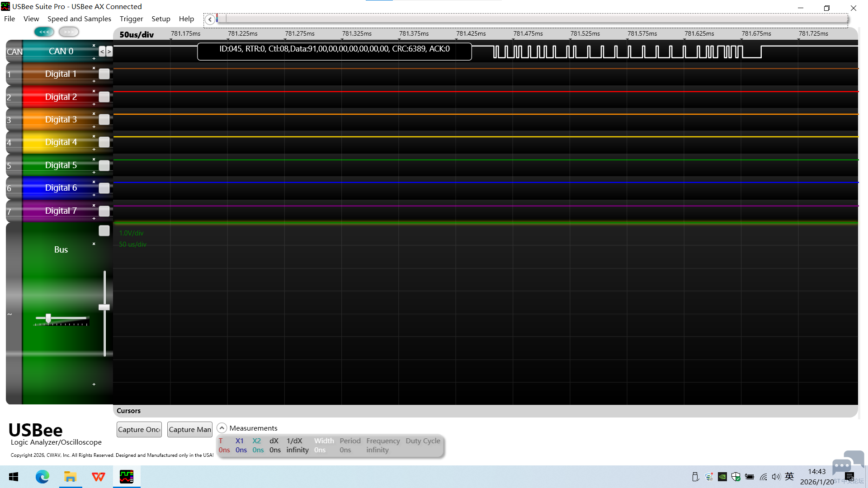Click the Cursors bar
This screenshot has width=868, height=488.
[x=486, y=411]
